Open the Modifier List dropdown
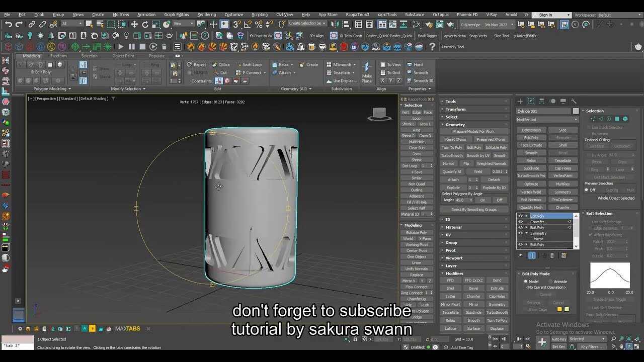 point(546,120)
